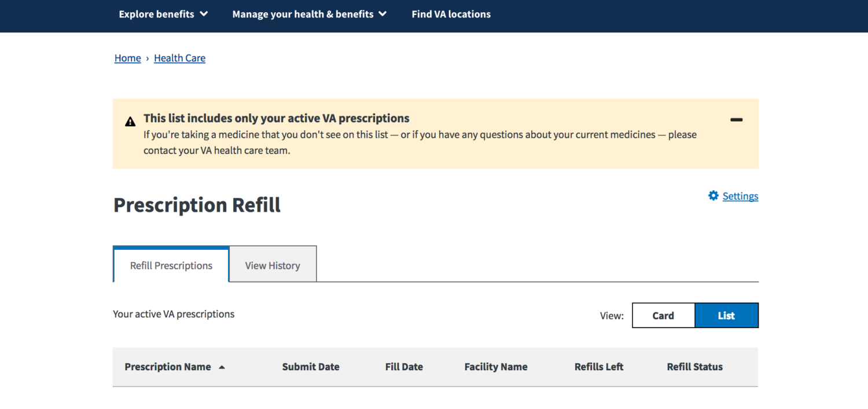Viewport: 868px width, 409px height.
Task: Click the Refill Status column header
Action: click(694, 367)
